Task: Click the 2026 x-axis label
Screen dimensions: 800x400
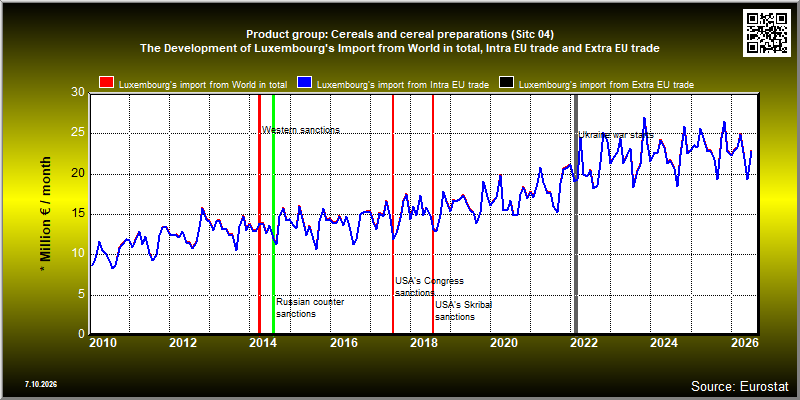Action: coord(745,342)
